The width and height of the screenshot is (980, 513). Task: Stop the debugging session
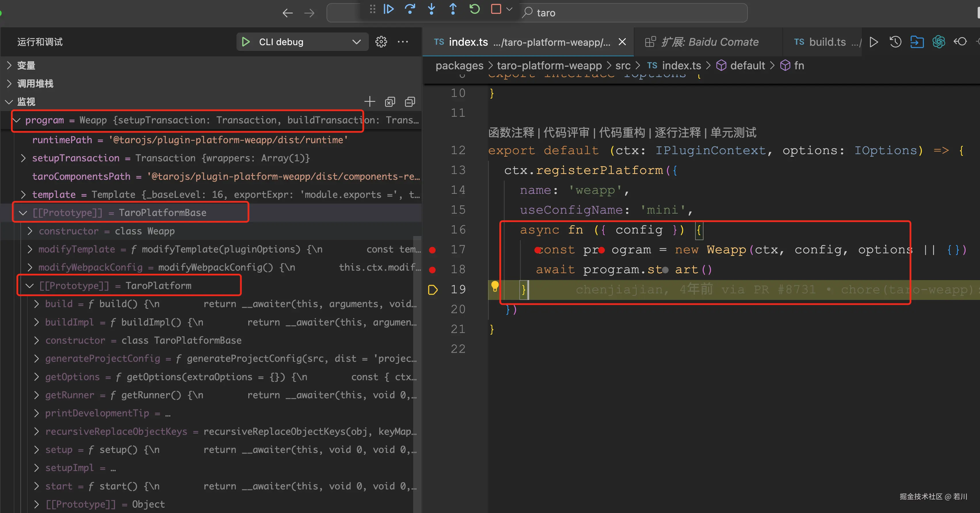496,9
